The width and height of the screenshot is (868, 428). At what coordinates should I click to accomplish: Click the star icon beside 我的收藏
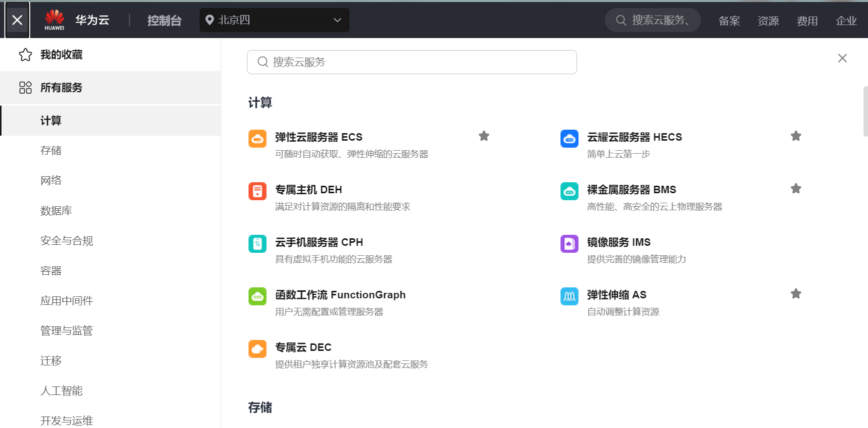pos(25,55)
